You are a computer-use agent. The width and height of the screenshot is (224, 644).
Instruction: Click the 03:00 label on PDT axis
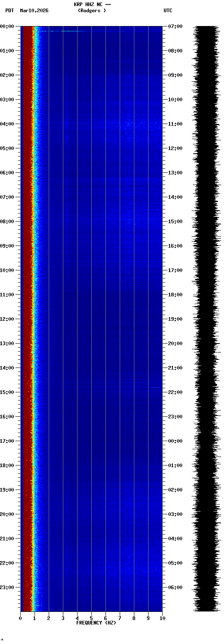click(x=7, y=100)
